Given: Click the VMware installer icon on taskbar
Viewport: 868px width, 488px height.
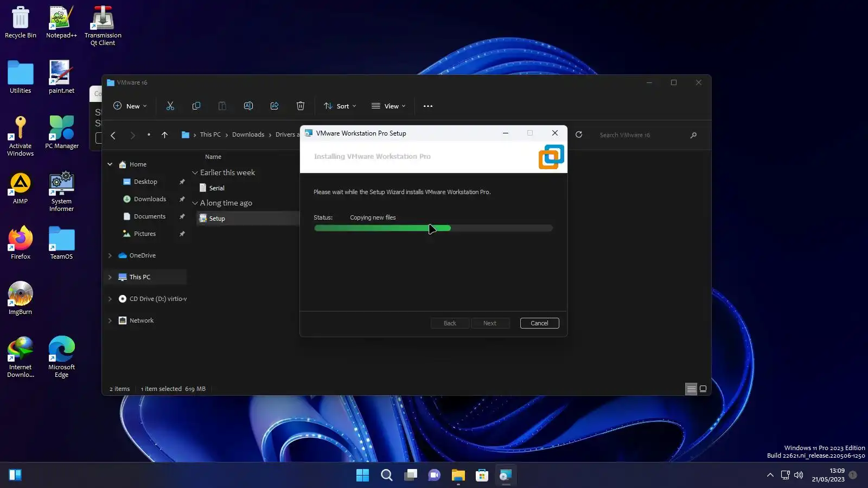Looking at the screenshot, I should coord(506,476).
